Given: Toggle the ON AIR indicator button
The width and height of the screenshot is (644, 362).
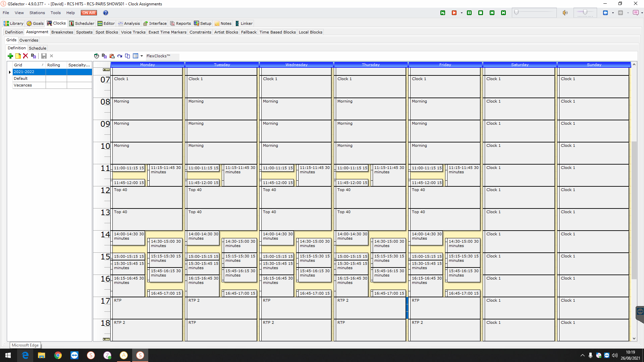Looking at the screenshot, I should coord(89,13).
